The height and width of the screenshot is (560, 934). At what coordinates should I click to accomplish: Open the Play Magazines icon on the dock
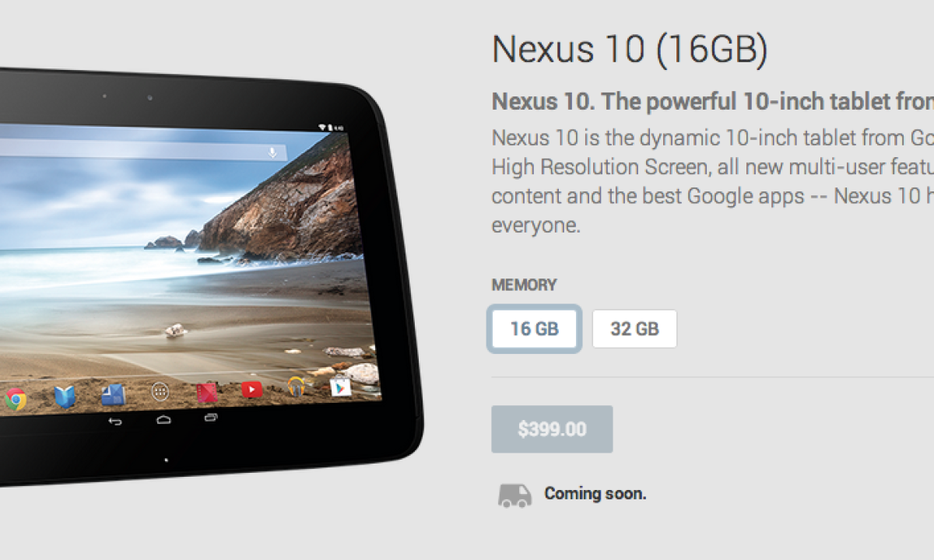coord(113,395)
